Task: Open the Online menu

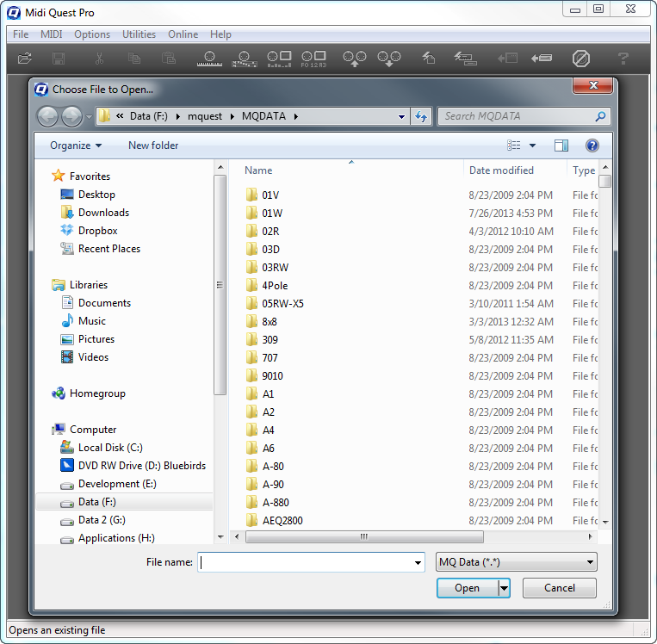Action: tap(183, 34)
